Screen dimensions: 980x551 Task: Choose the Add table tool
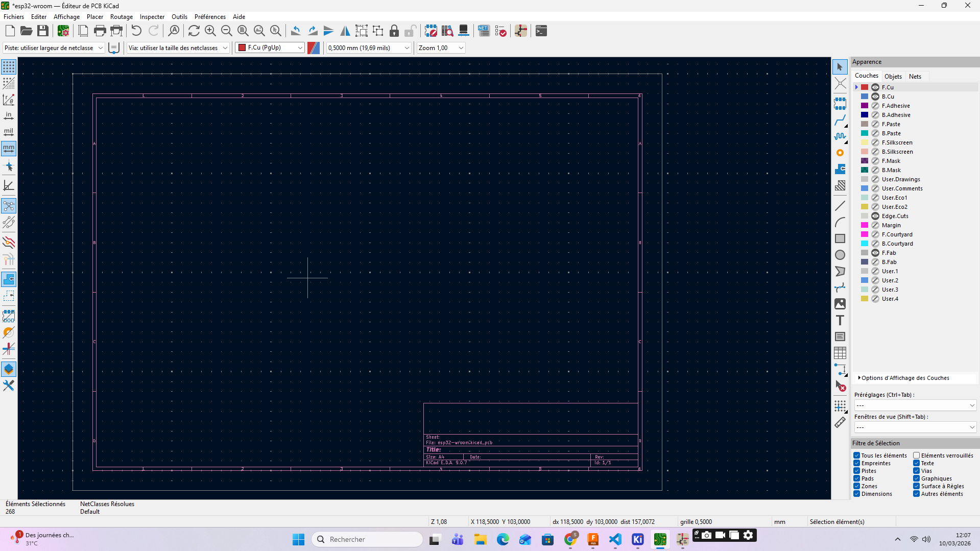click(x=840, y=353)
